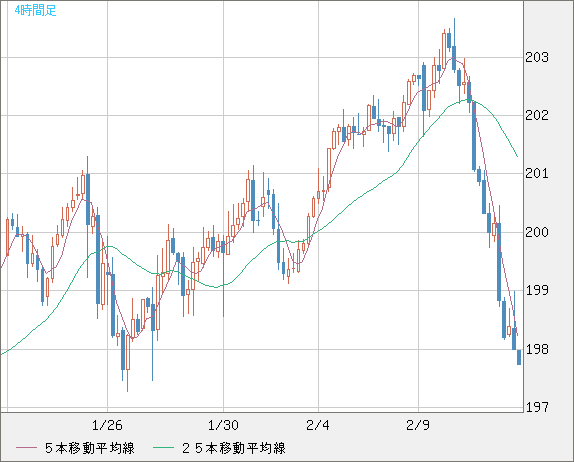Select the 198 price axis label
574x462 pixels.
(537, 349)
